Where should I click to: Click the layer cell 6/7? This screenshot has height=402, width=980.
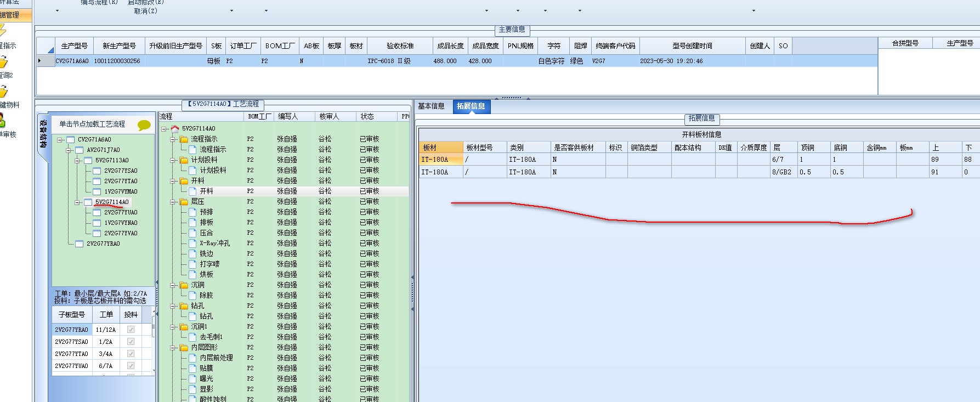(x=784, y=160)
